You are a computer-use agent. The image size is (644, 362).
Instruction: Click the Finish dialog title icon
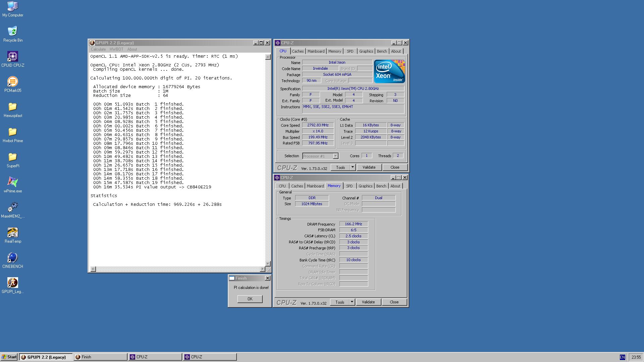coord(232,278)
